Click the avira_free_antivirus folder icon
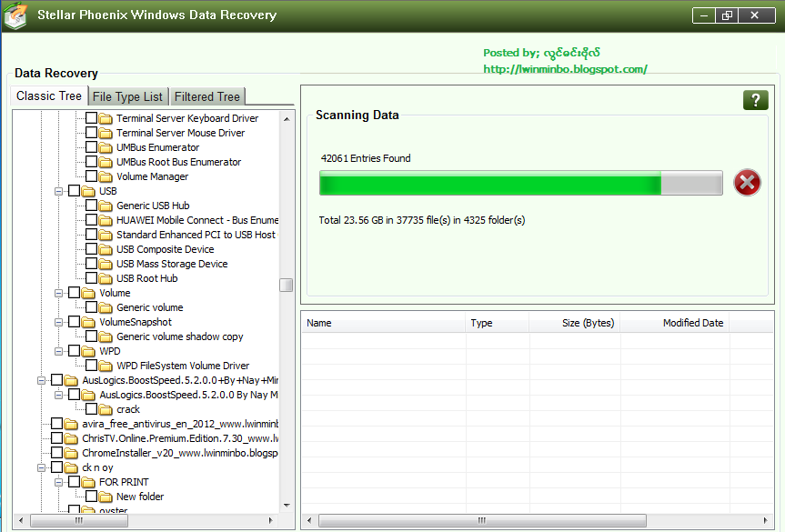The height and width of the screenshot is (532, 785). pyautogui.click(x=71, y=424)
